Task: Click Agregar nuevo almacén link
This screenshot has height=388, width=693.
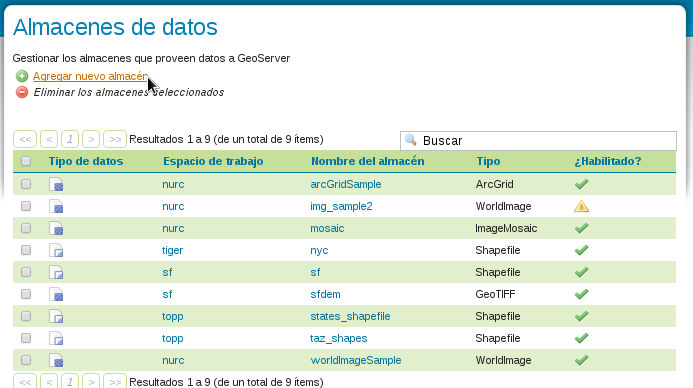Action: (x=90, y=76)
